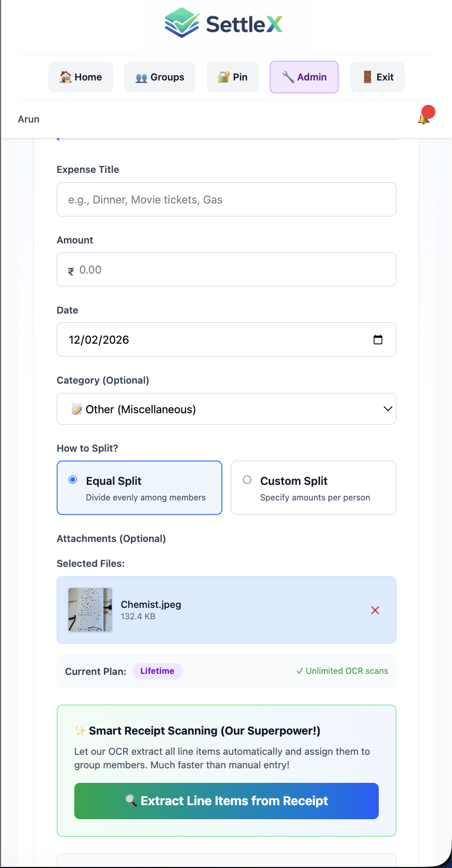Expand category list using chevron arrow
Viewport: 452px width, 868px height.
click(x=388, y=409)
